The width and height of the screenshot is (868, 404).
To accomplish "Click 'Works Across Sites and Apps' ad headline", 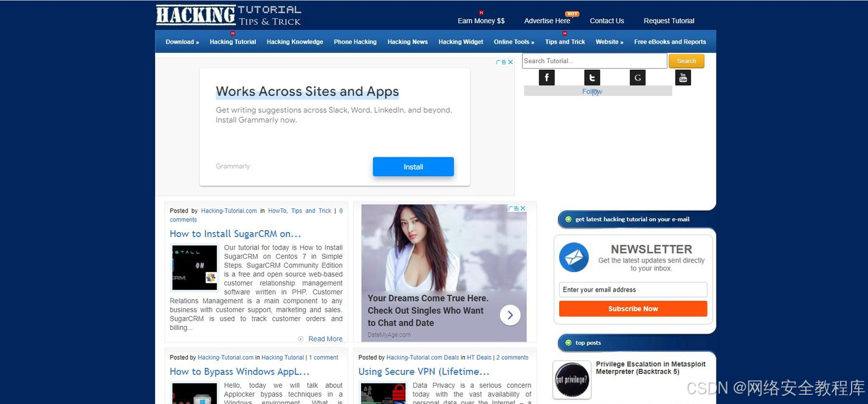I will (308, 92).
